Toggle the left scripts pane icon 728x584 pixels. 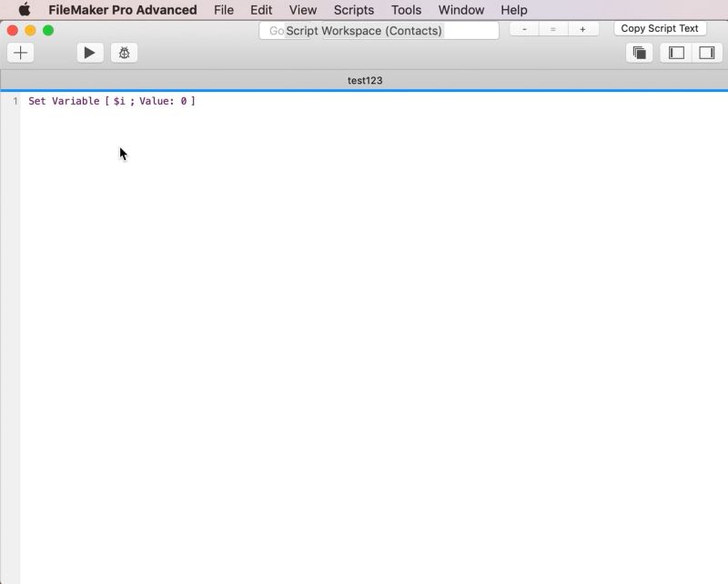676,53
